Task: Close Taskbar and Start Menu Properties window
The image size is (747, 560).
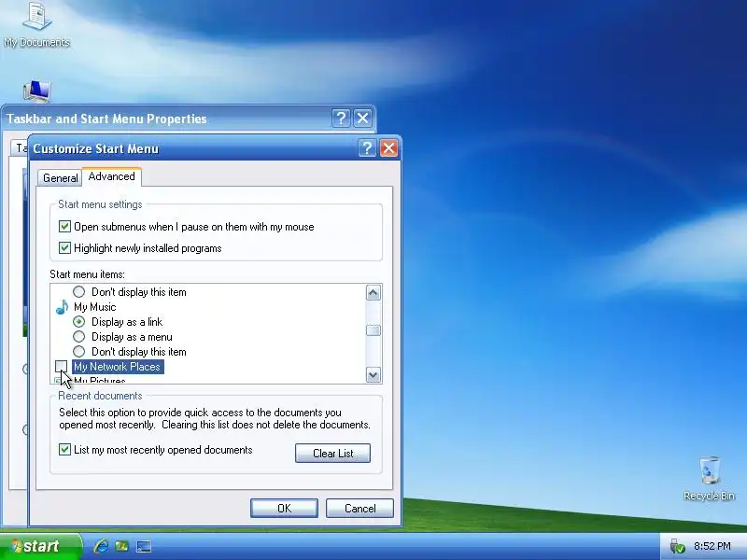Action: point(362,119)
